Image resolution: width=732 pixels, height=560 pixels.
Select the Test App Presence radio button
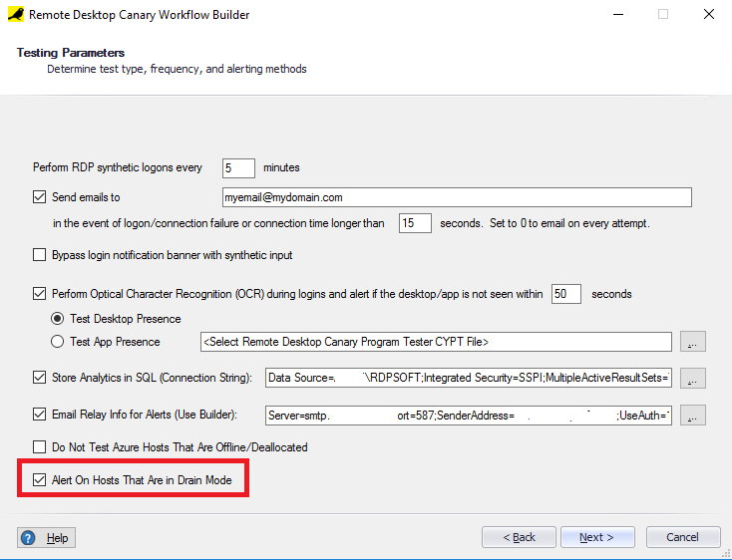(58, 342)
